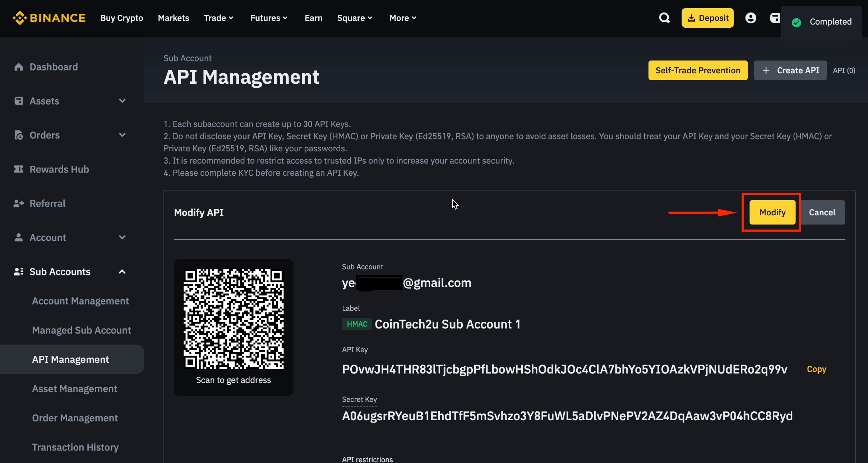This screenshot has height=463, width=868.
Task: Copy the API Key
Action: (816, 369)
